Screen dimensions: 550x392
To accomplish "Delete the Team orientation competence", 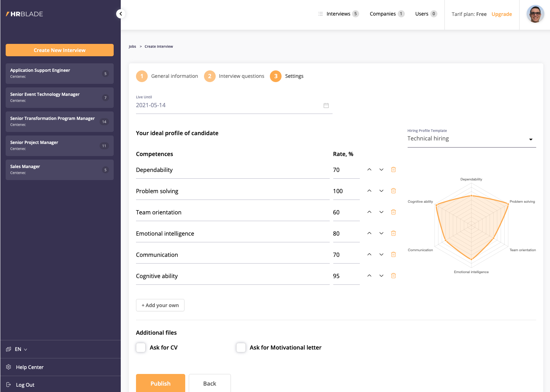I will tap(393, 212).
